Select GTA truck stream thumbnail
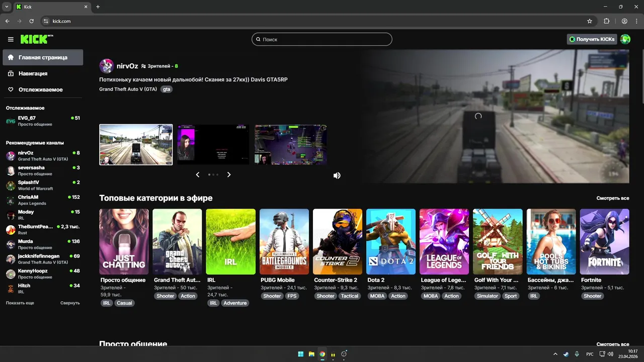 click(136, 144)
